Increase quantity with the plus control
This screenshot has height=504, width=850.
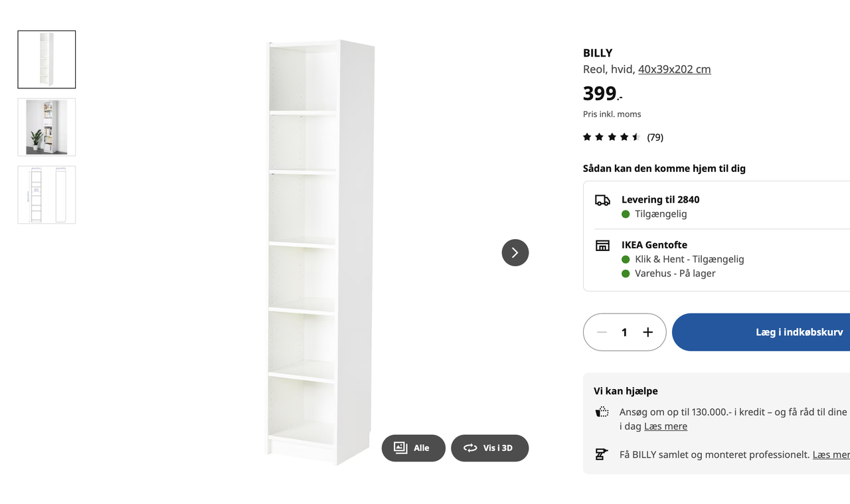647,332
